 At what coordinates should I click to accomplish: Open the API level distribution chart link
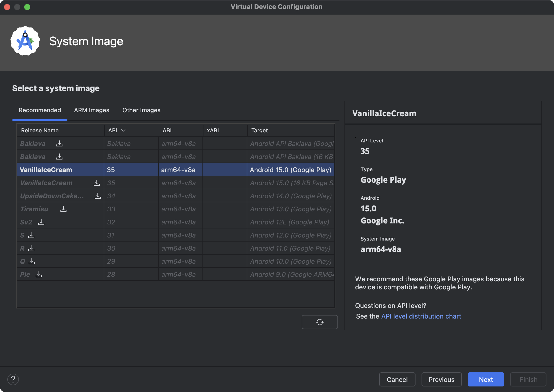click(x=421, y=316)
